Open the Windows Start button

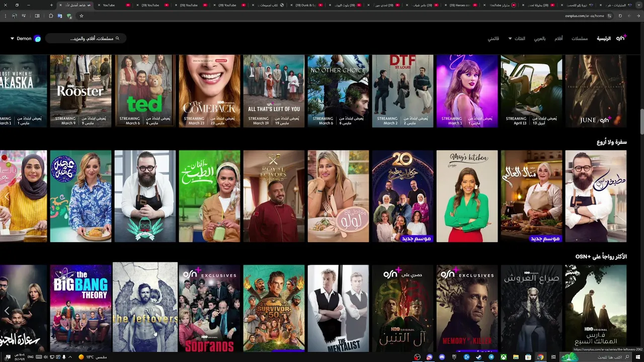(x=637, y=357)
